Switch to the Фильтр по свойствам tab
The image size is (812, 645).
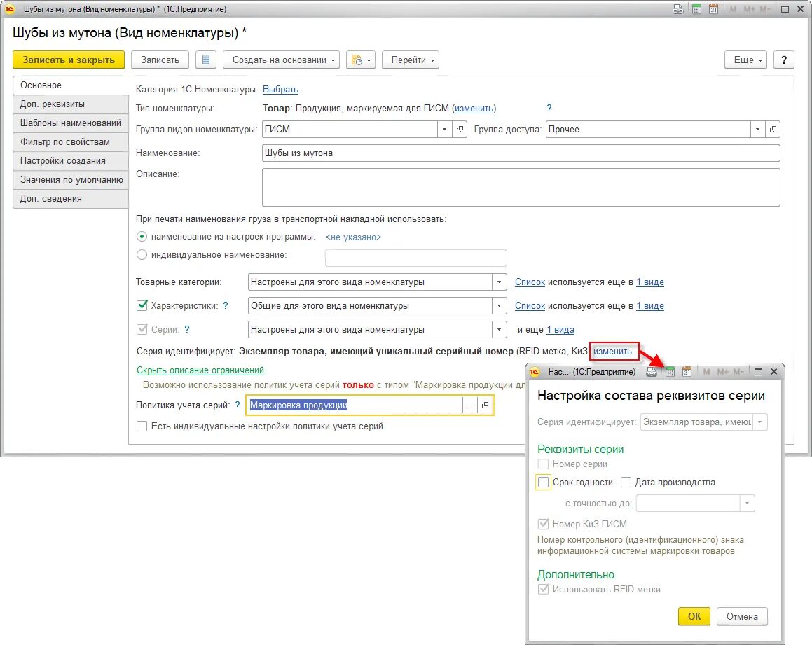71,142
